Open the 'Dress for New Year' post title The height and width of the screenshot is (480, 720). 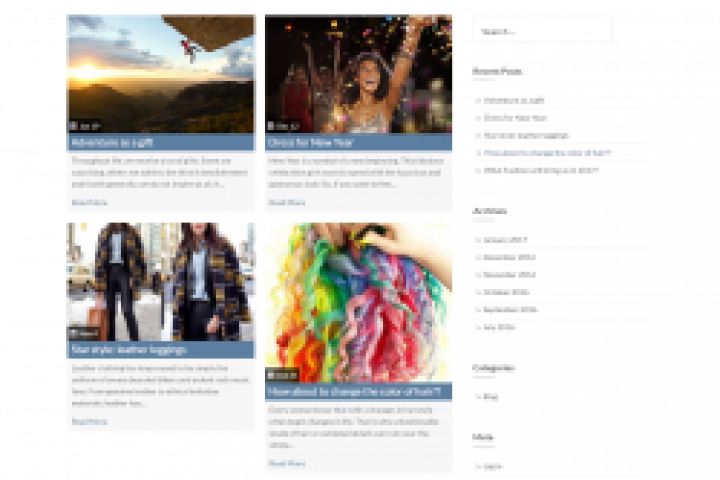(x=310, y=142)
